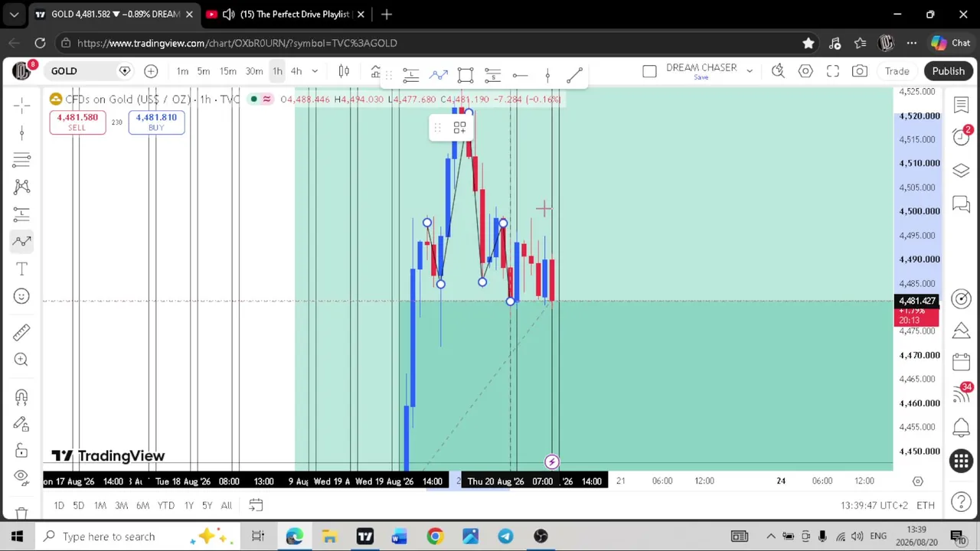Click the trash remove objects icon

tap(21, 513)
